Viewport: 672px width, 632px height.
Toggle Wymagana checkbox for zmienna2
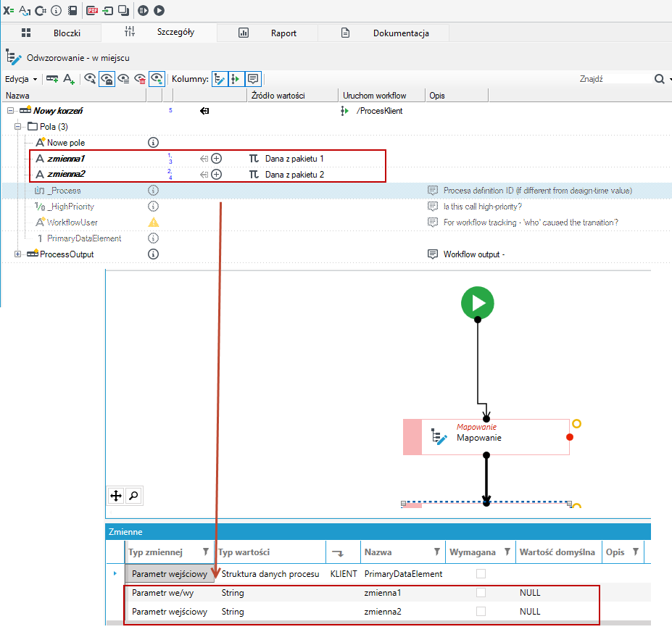[x=481, y=612]
